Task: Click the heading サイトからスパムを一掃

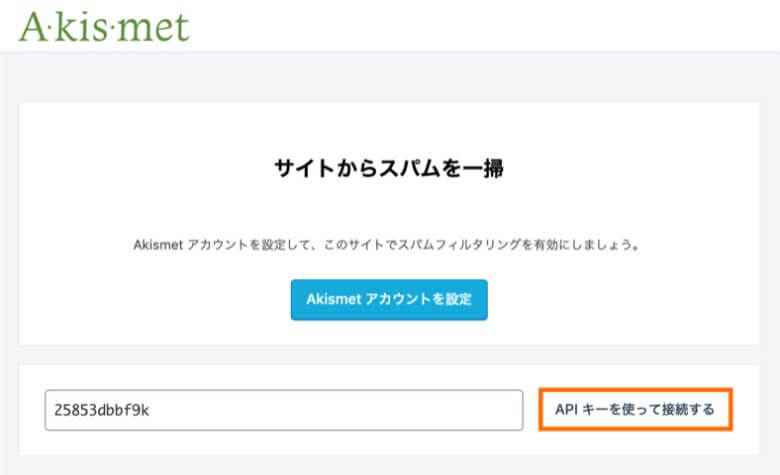Action: (389, 169)
